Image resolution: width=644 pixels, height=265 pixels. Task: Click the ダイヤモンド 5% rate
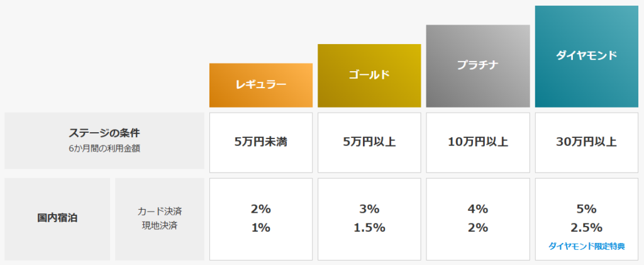pos(586,209)
